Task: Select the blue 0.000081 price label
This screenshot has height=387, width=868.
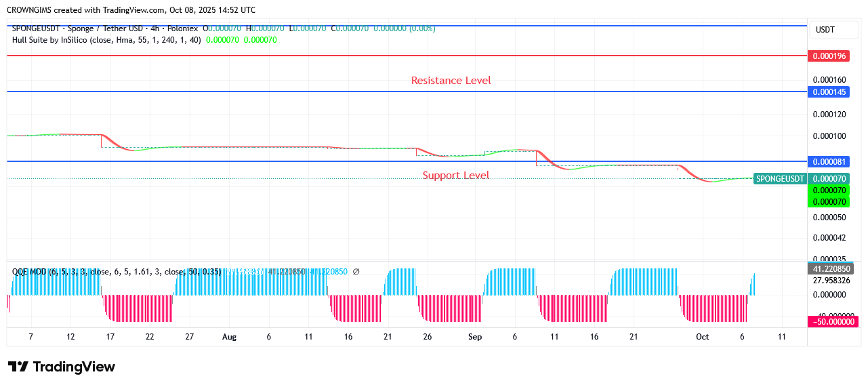Action: [829, 161]
